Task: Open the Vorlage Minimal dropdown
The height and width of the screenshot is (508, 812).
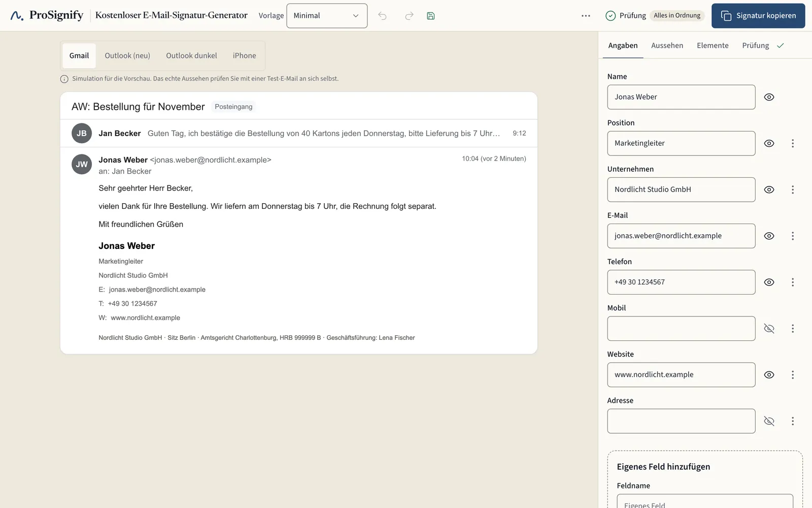Action: pyautogui.click(x=327, y=16)
